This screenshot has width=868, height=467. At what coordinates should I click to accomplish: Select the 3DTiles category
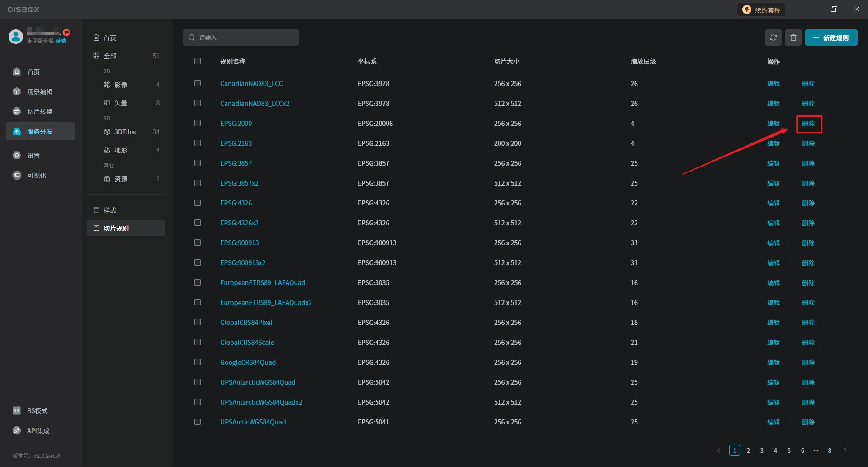click(x=125, y=132)
